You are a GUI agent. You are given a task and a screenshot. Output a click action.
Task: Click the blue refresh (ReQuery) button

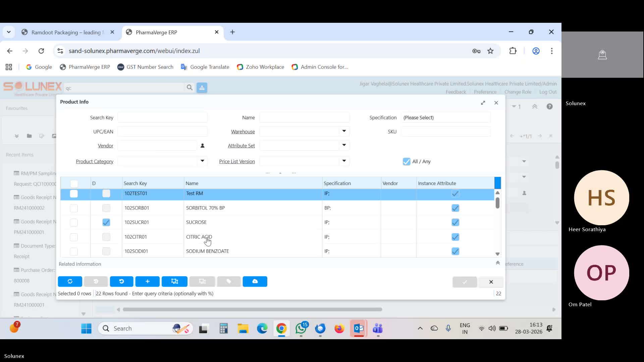(x=70, y=282)
